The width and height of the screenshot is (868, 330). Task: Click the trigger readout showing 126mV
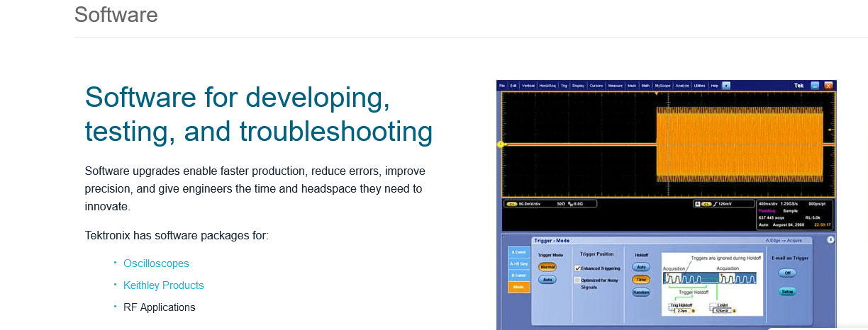[724, 204]
